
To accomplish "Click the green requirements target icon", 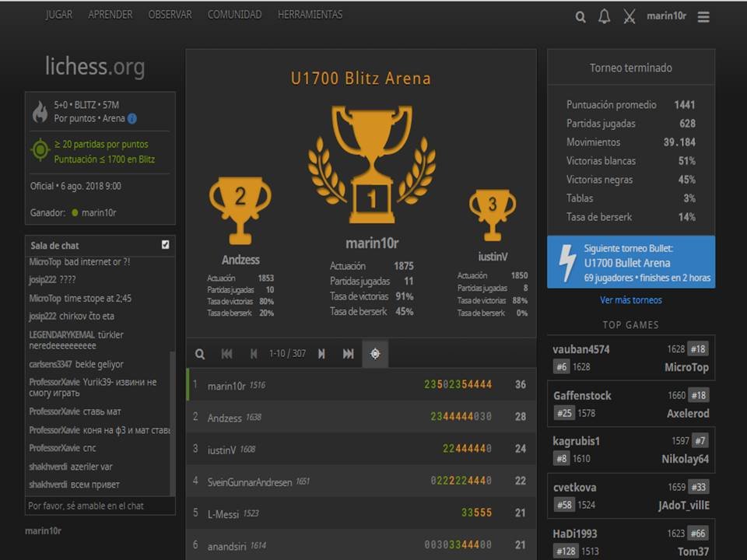I will coord(40,150).
